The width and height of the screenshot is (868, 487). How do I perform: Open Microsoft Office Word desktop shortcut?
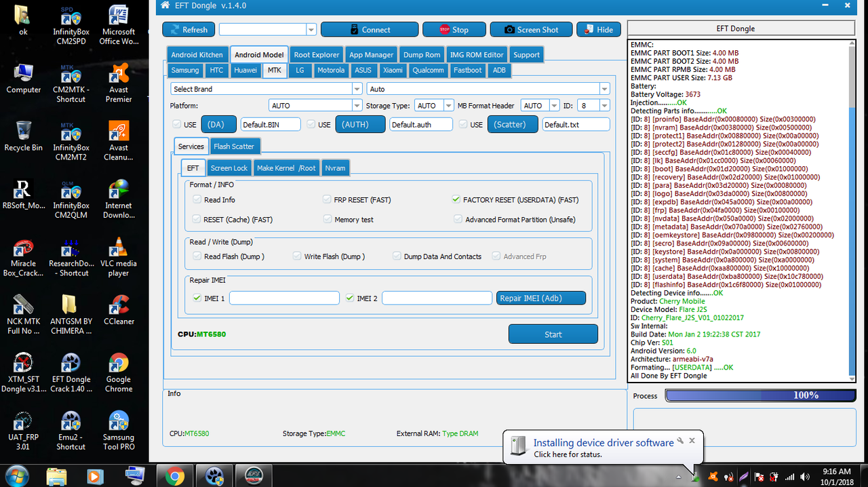coord(119,26)
